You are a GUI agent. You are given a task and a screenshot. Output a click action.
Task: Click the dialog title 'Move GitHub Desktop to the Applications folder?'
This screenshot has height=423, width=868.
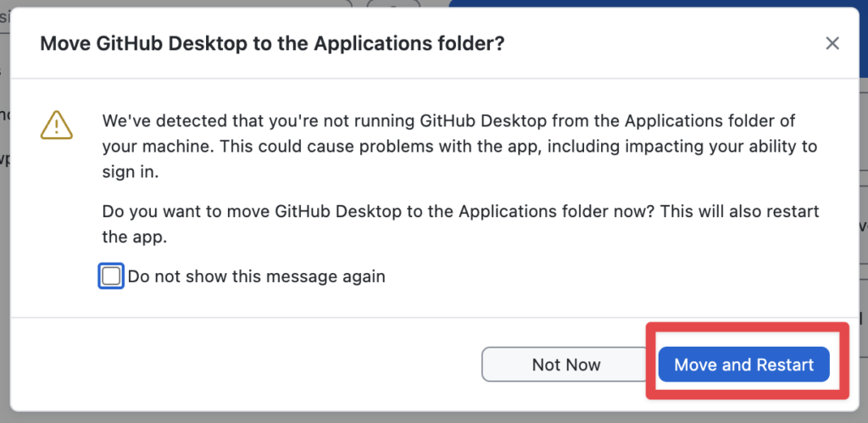272,43
